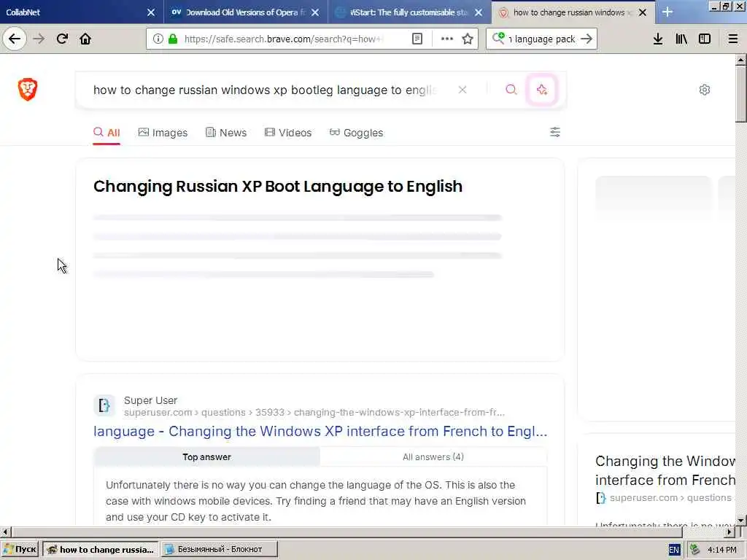Screen dimensions: 747x560
Task: Click the superuser.com breadcrumb URL
Action: click(x=314, y=413)
